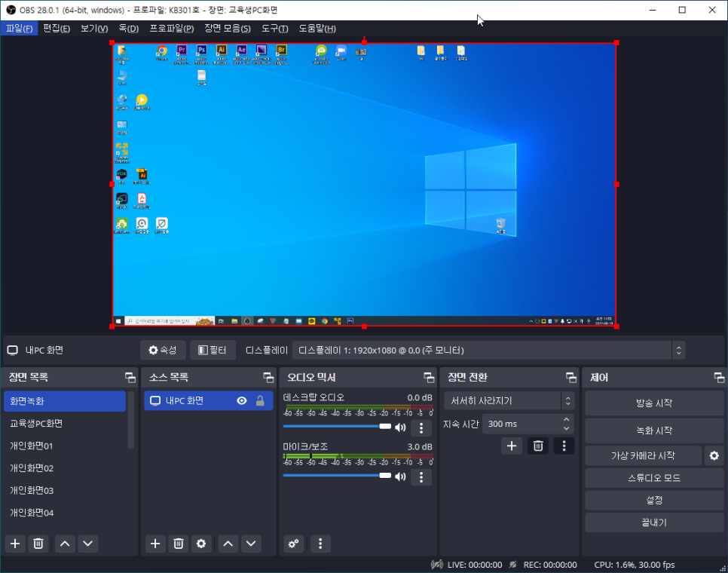This screenshot has width=728, height=573.
Task: Toggle lock on 내PC 화면 source
Action: coord(260,401)
